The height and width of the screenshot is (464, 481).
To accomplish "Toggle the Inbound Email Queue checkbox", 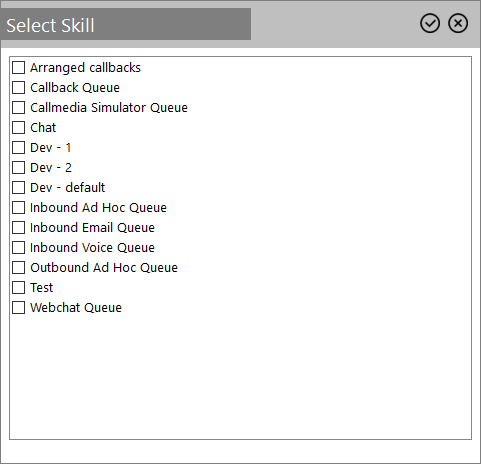I will [18, 227].
